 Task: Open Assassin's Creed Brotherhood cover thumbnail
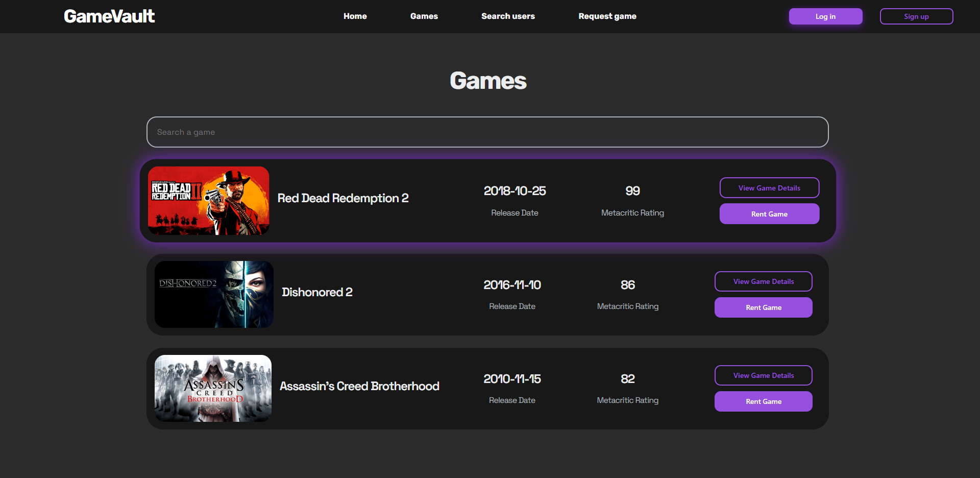[213, 389]
